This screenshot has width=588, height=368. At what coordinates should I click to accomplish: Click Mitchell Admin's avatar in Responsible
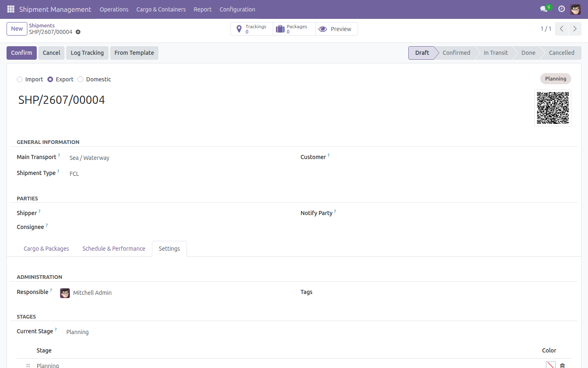65,293
